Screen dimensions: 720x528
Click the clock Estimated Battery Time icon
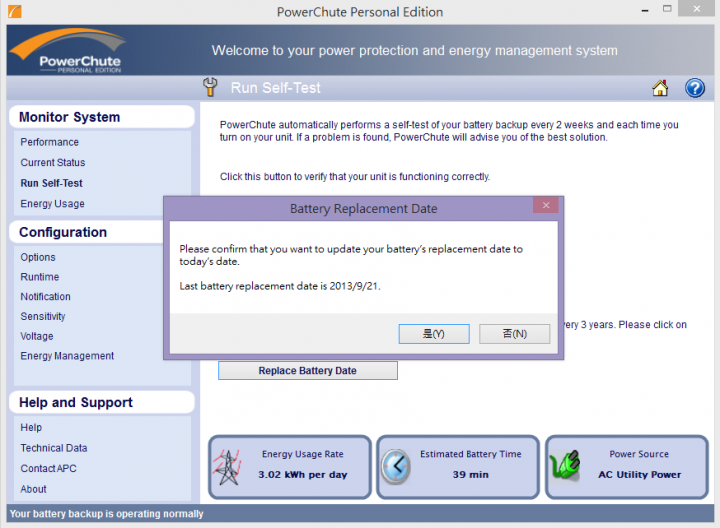point(396,466)
